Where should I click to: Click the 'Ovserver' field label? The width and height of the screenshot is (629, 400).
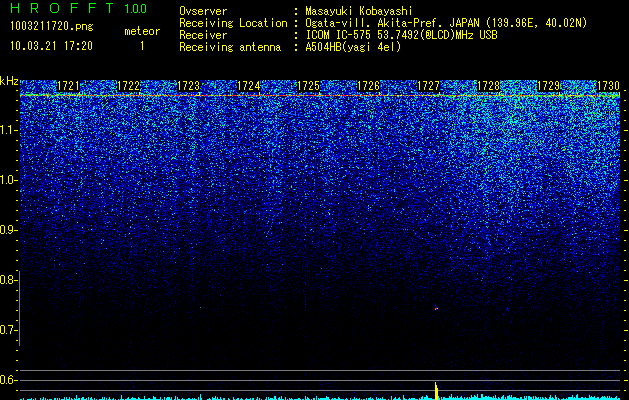click(x=203, y=11)
